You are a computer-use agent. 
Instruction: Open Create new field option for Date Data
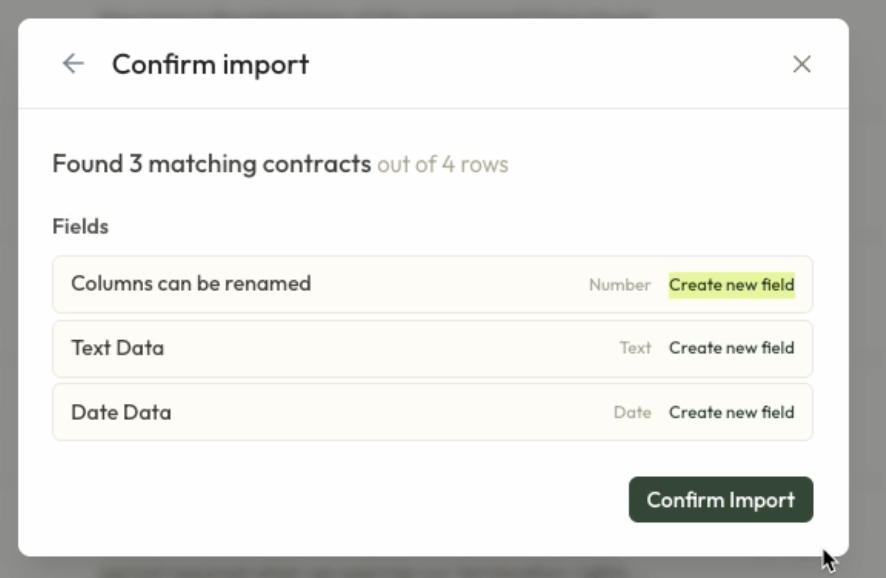pyautogui.click(x=731, y=412)
